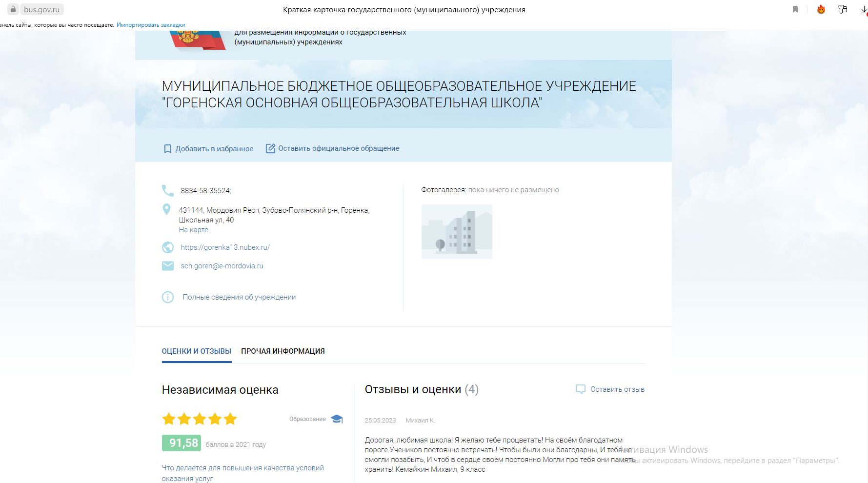868x483 pixels.
Task: Click the 'Оставить отзыв' link
Action: (x=617, y=389)
